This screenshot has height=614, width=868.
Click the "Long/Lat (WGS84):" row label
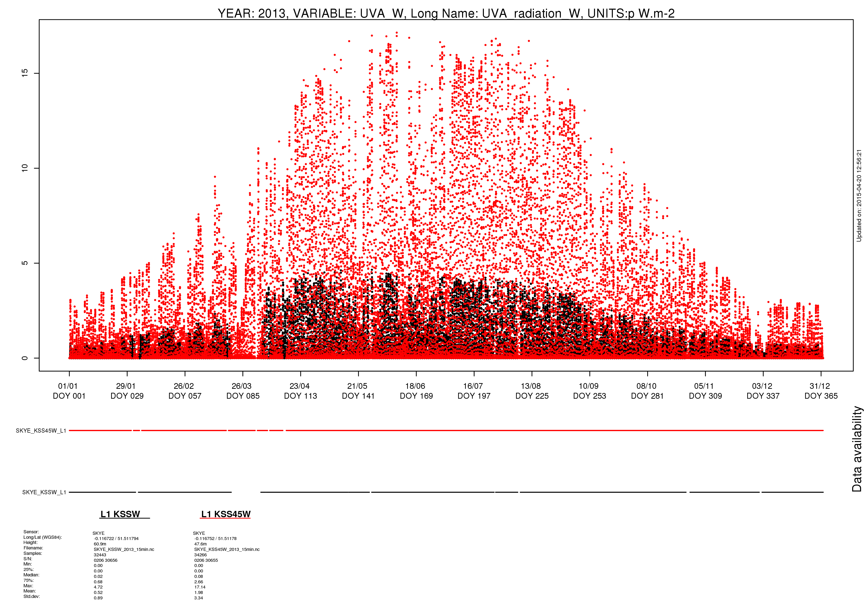43,537
